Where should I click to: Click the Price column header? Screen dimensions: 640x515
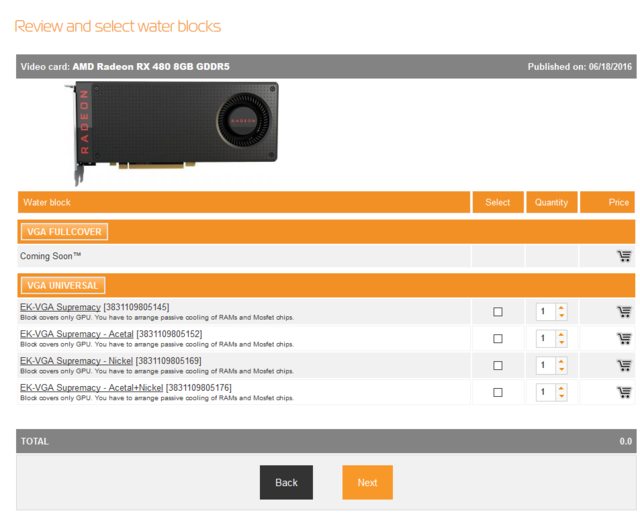click(x=607, y=202)
